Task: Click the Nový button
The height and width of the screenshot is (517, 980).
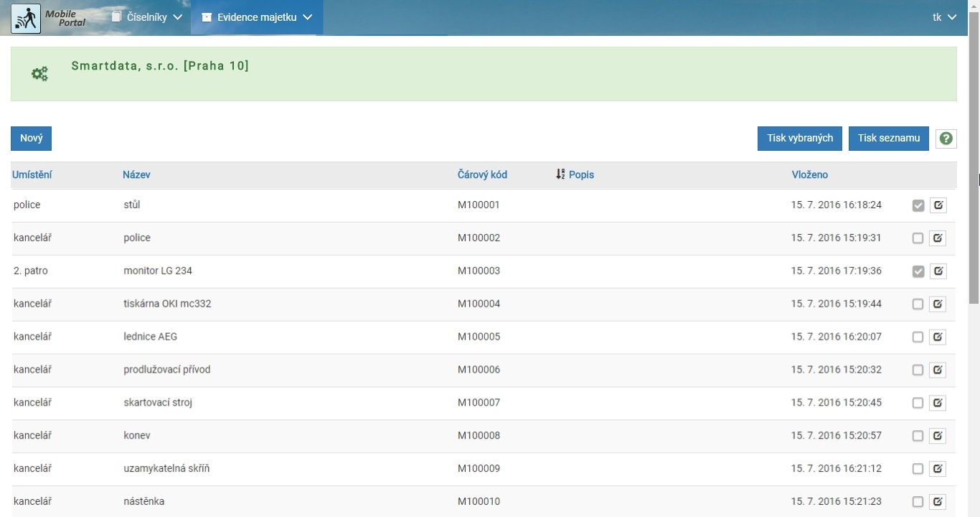Action: (31, 139)
